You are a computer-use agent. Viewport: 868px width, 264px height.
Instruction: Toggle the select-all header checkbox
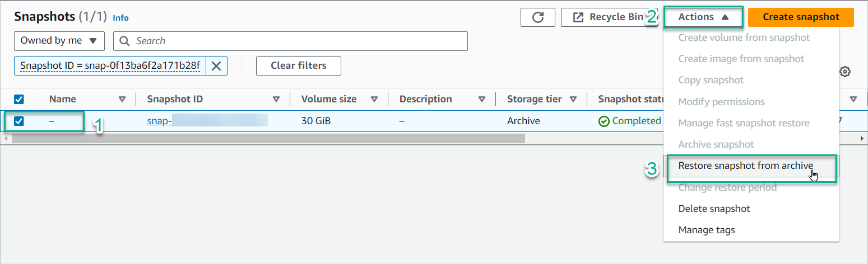tap(19, 100)
